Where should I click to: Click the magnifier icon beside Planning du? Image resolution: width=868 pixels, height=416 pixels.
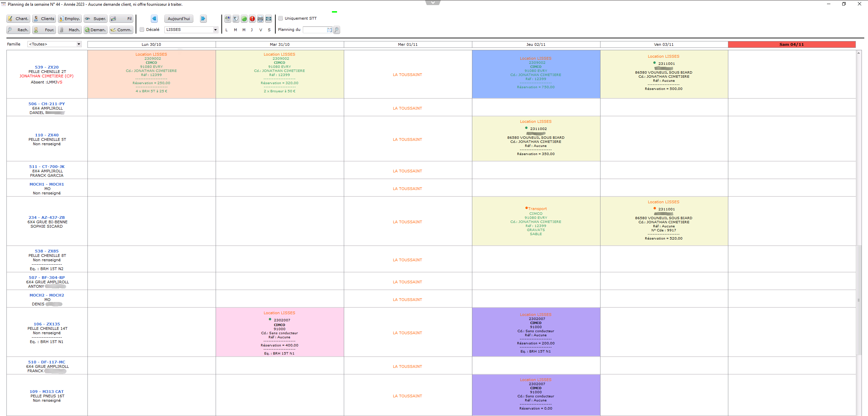click(336, 30)
